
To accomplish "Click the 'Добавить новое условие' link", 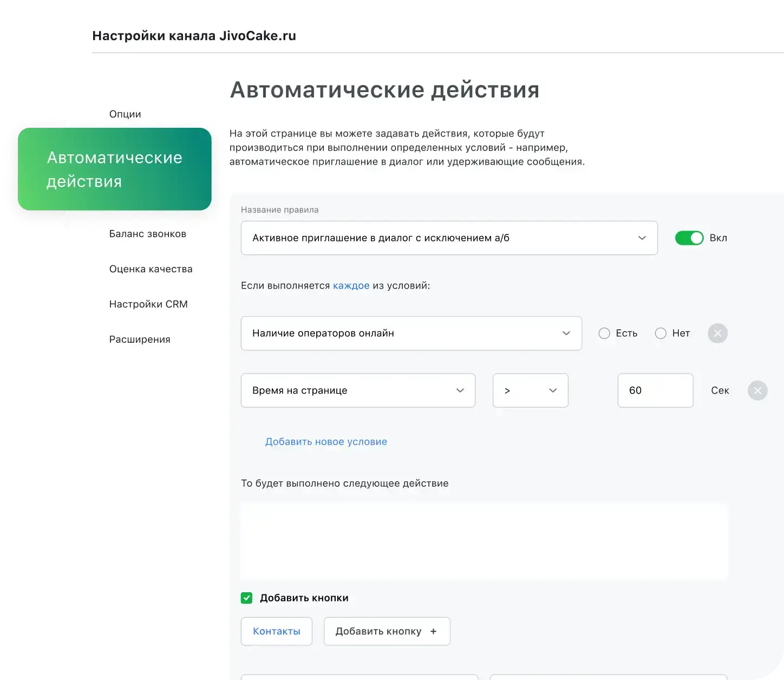I will 326,441.
